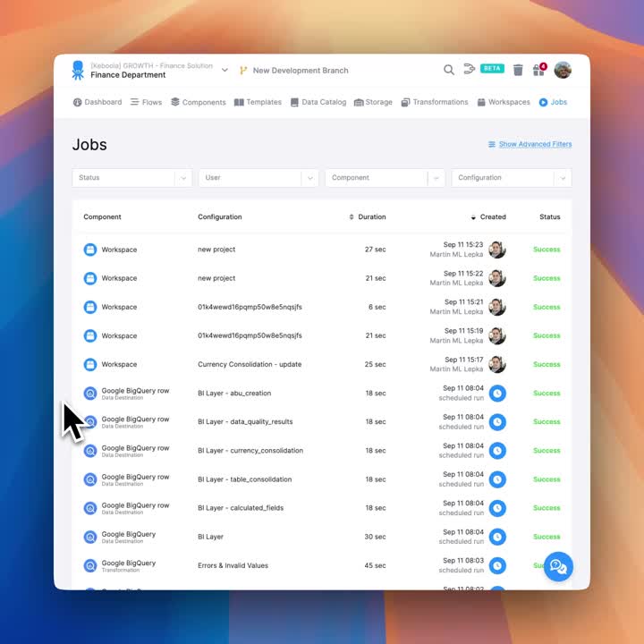The width and height of the screenshot is (644, 644).
Task: Open the Errors & Invalid Values configuration
Action: click(233, 565)
